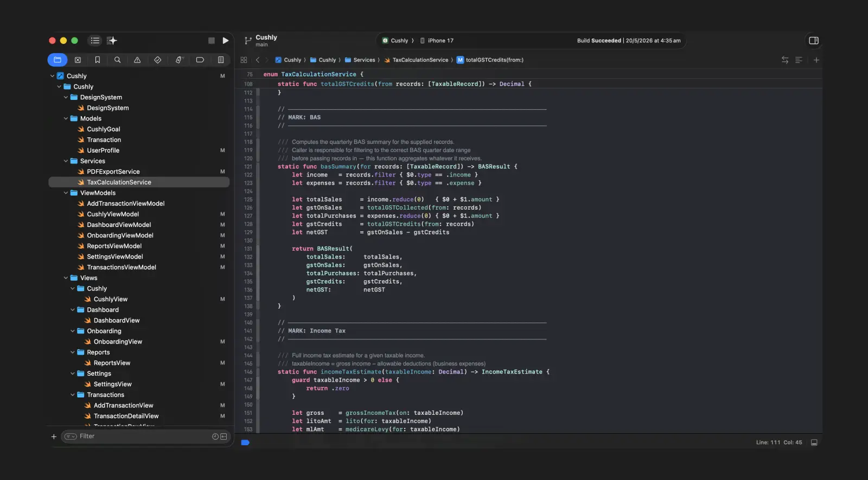Viewport: 868px width, 480px height.
Task: Open UserProfile model file
Action: (103, 150)
